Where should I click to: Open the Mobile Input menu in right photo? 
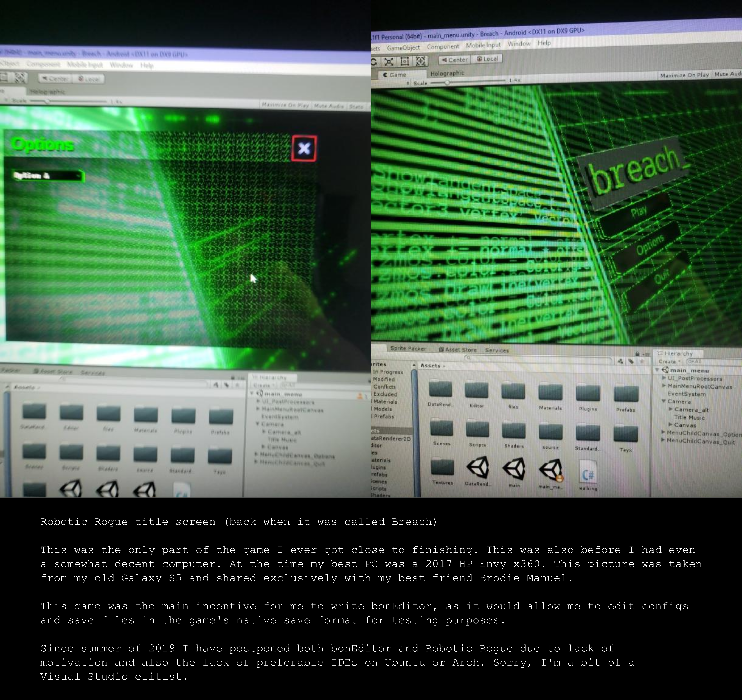pyautogui.click(x=483, y=45)
